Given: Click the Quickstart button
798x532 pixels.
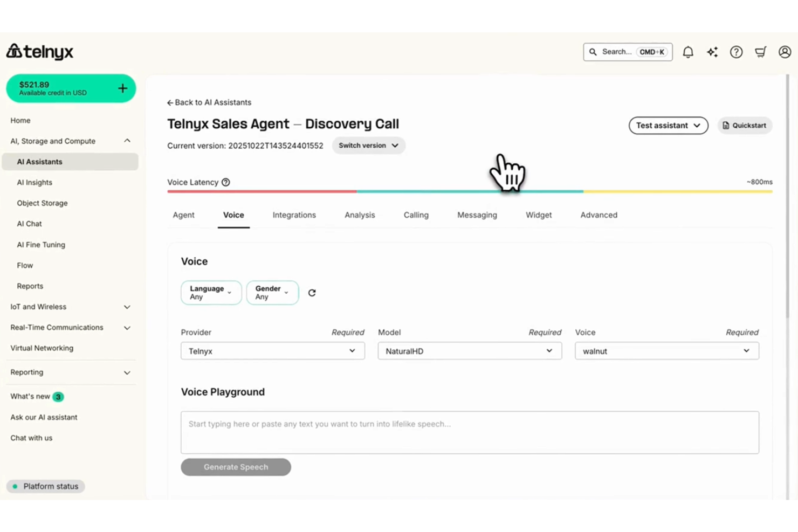Looking at the screenshot, I should (x=745, y=125).
